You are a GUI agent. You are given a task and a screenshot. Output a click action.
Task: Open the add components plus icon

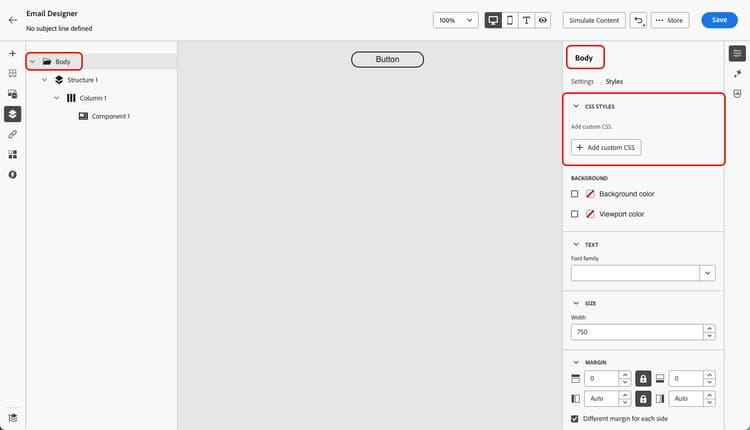coord(12,54)
